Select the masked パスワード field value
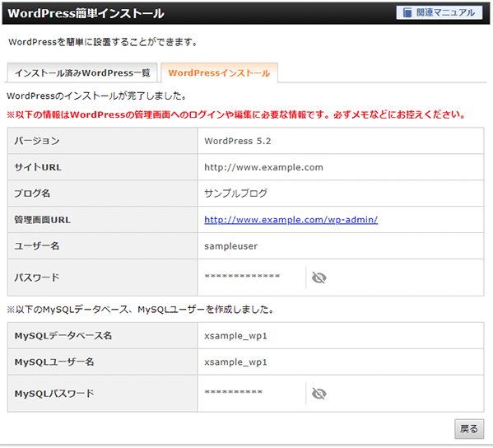The width and height of the screenshot is (493, 448). pos(242,276)
